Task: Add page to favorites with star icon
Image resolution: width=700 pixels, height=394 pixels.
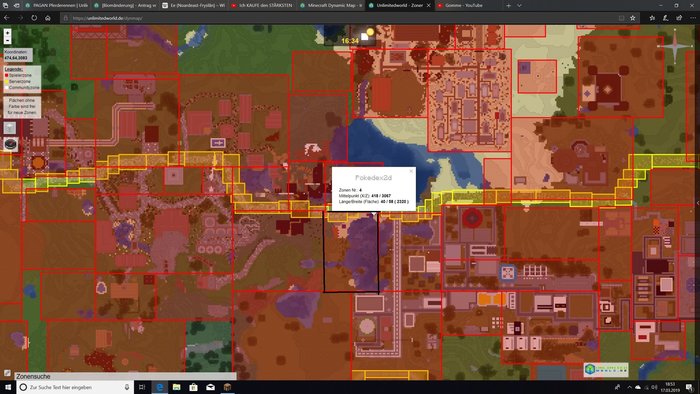Action: (633, 18)
